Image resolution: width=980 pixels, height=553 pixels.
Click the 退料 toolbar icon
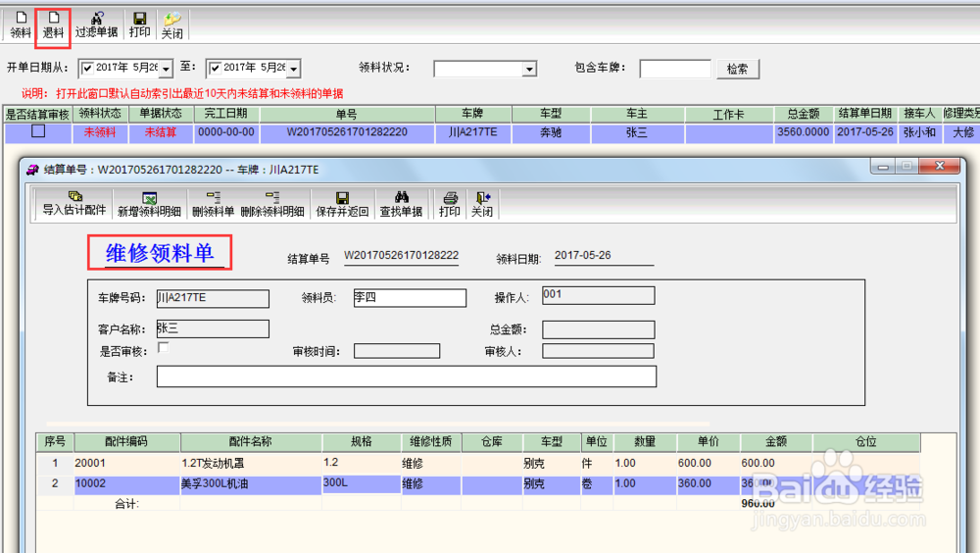53,25
